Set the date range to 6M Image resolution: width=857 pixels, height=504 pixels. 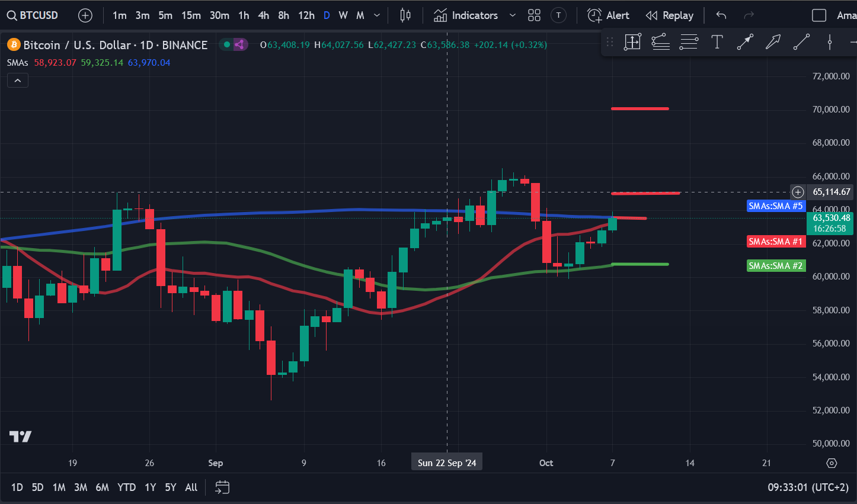(103, 487)
